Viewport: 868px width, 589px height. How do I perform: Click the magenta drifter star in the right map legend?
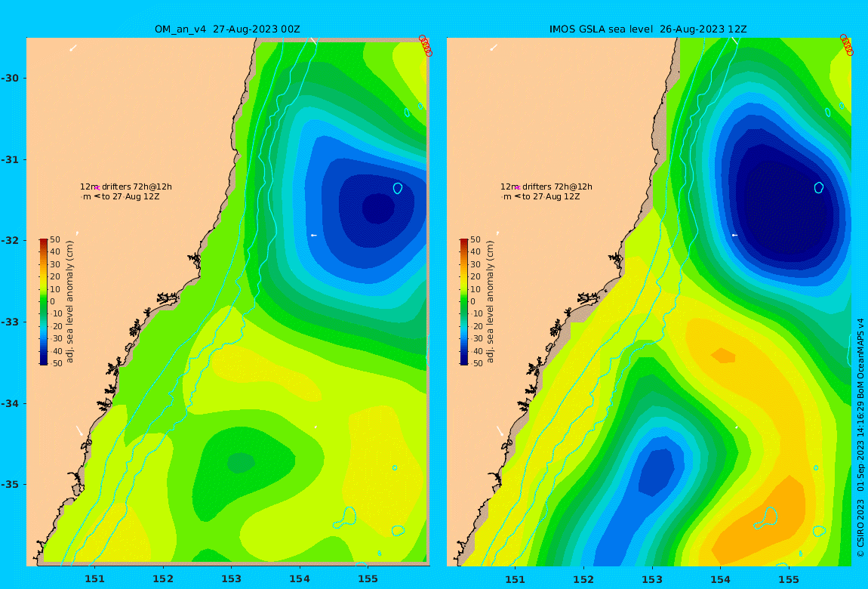(517, 188)
